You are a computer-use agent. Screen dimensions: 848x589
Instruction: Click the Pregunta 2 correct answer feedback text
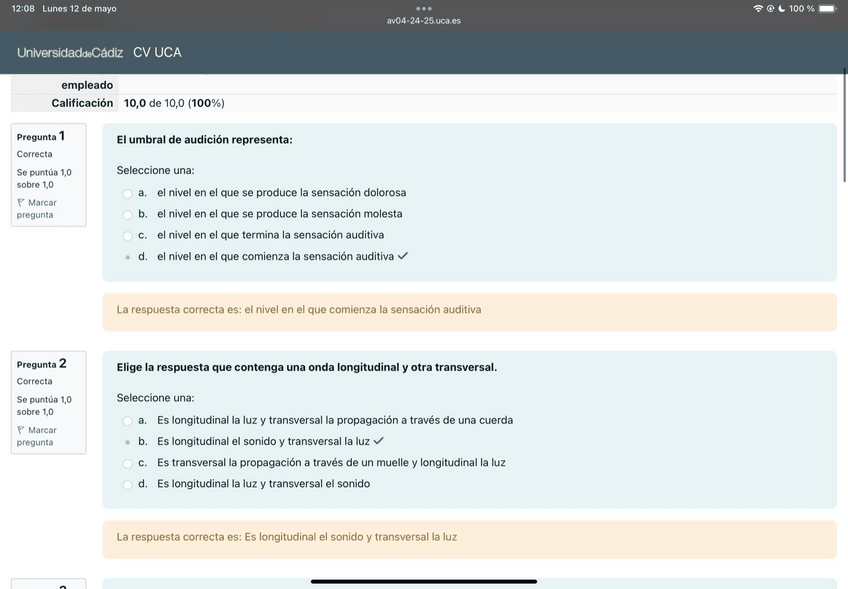[x=287, y=537]
